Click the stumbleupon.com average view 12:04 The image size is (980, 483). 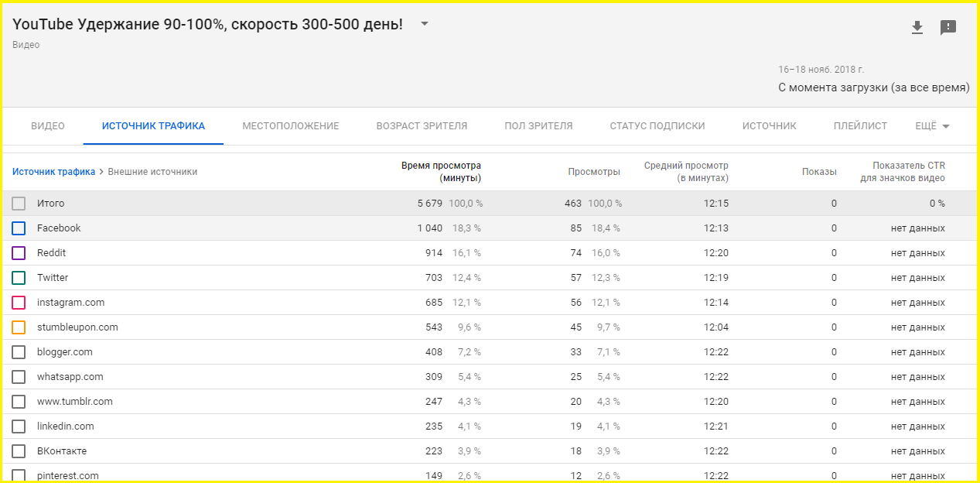716,327
